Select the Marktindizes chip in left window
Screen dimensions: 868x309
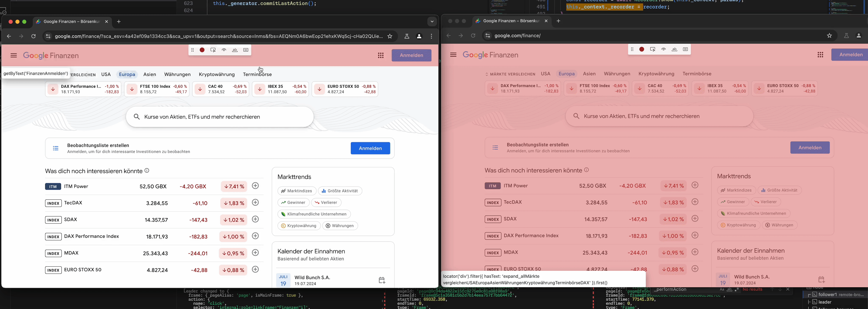[297, 191]
